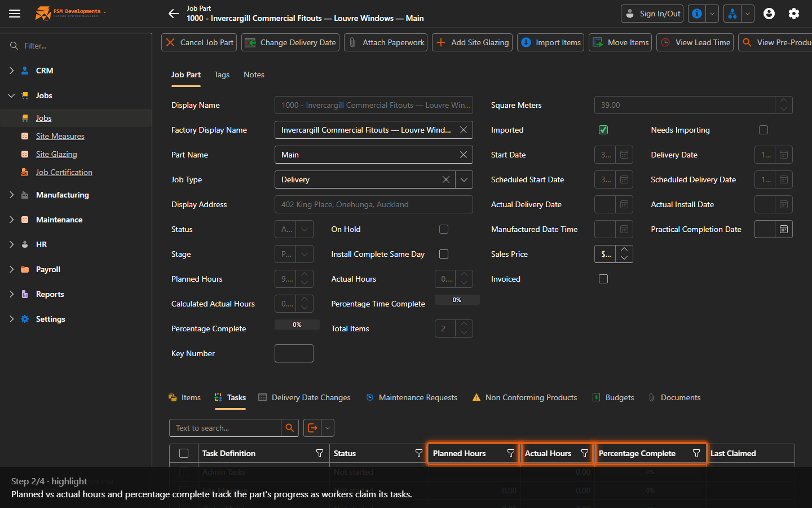Switch to the Tags tab
The image size is (812, 508).
click(x=222, y=75)
